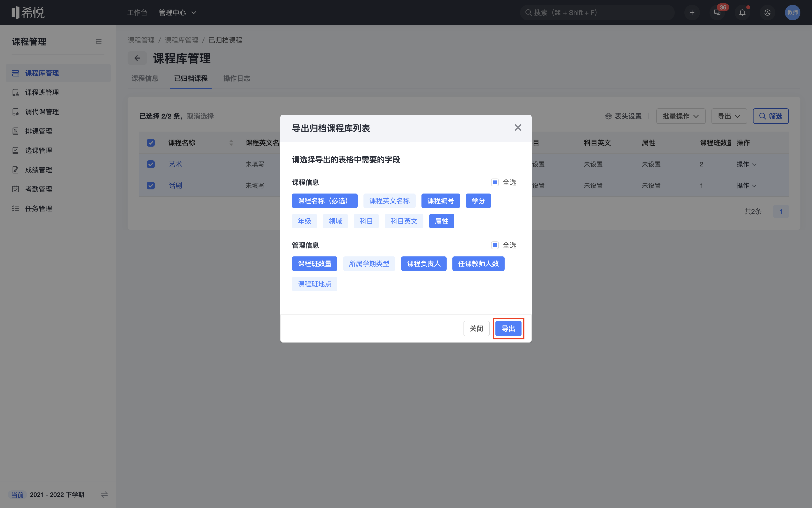The height and width of the screenshot is (508, 812).
Task: Uncheck the 艺术 row checkbox
Action: (x=151, y=164)
